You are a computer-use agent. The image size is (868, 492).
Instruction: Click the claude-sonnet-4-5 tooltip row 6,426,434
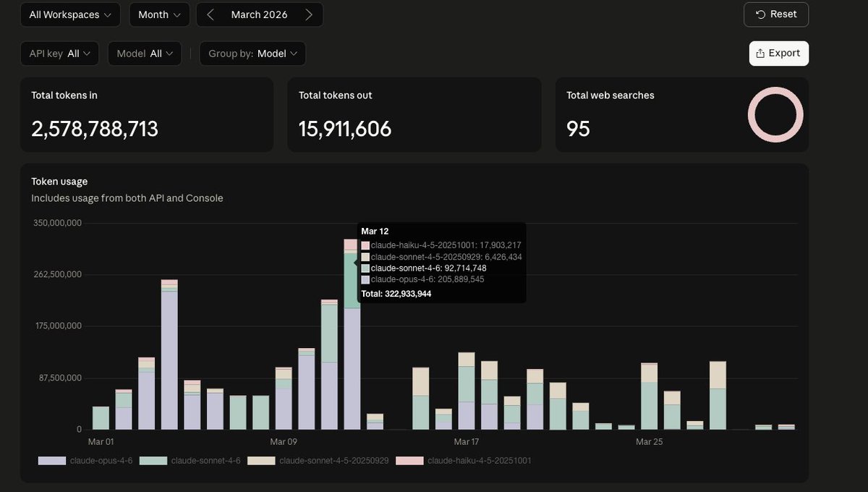click(x=441, y=257)
